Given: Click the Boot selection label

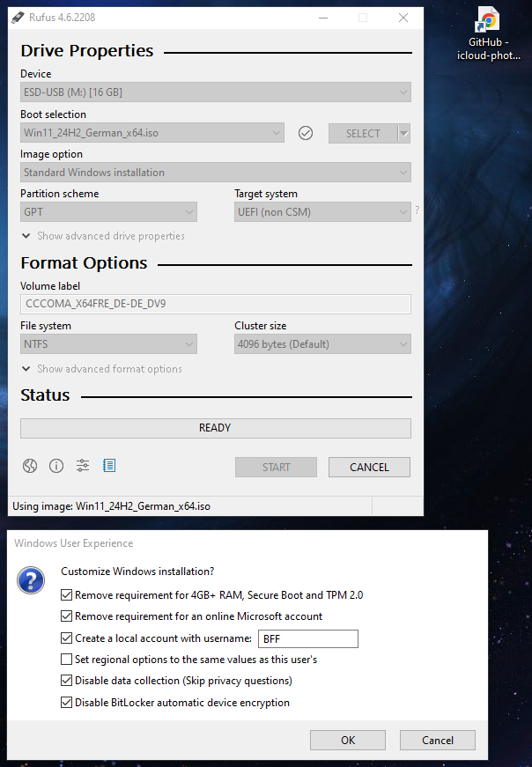Looking at the screenshot, I should point(54,114).
